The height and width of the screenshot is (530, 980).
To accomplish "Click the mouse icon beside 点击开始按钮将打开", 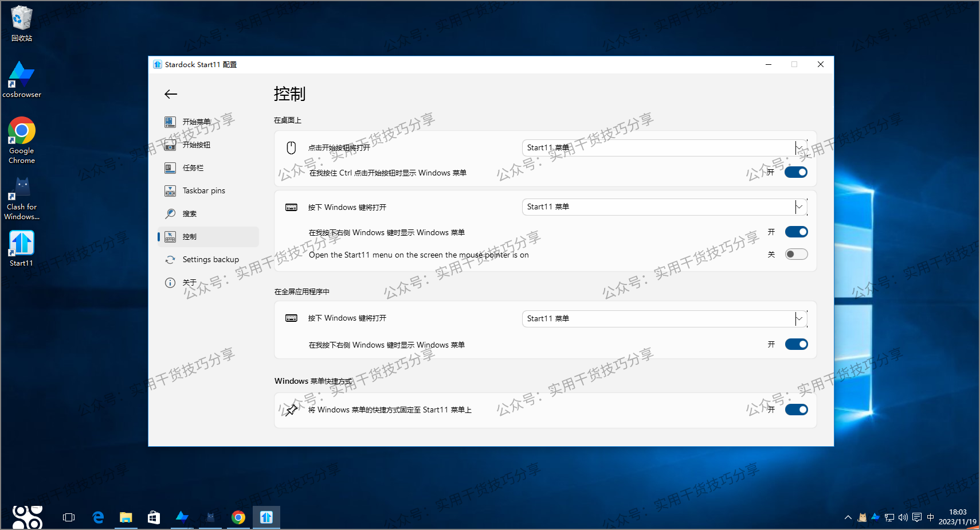I will (291, 147).
